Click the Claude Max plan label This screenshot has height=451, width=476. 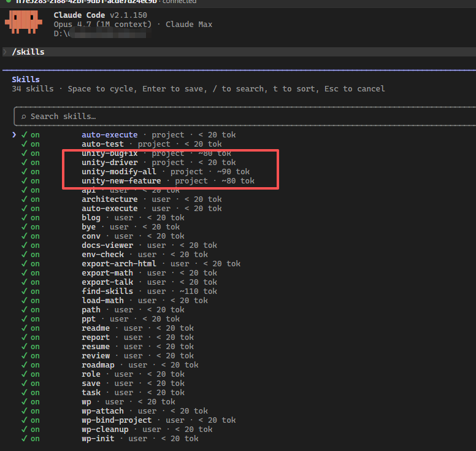point(189,25)
